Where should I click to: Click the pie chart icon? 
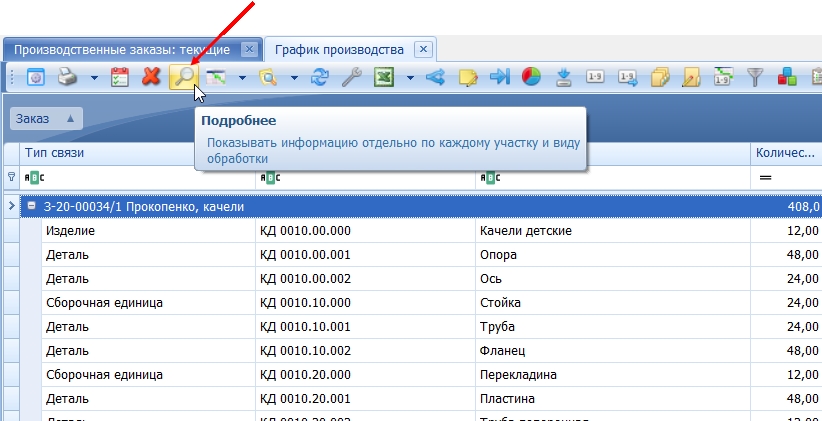(x=531, y=78)
